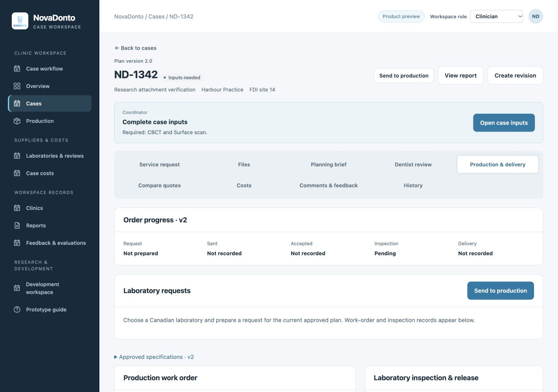The height and width of the screenshot is (392, 558).
Task: Click the Plan version 2.0 label
Action: click(133, 61)
